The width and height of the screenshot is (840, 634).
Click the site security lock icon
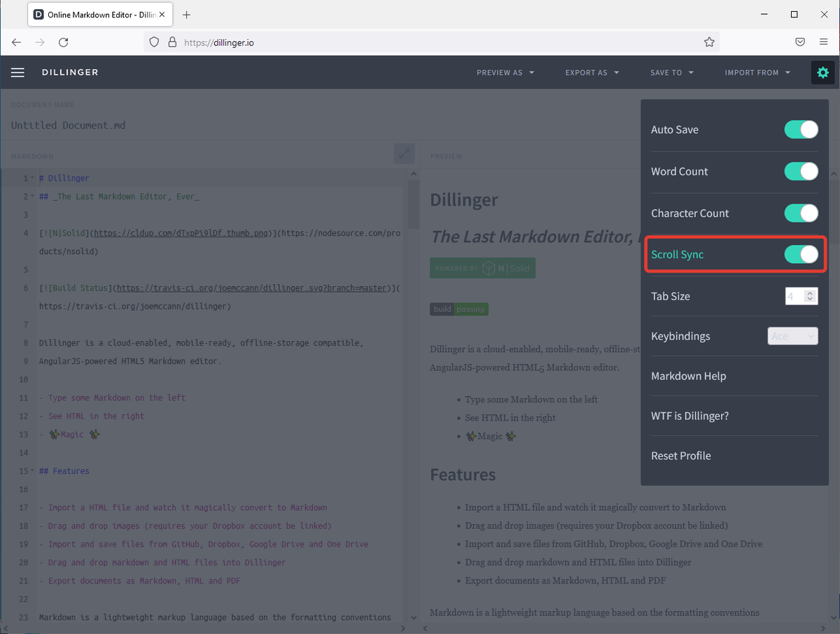click(x=172, y=42)
